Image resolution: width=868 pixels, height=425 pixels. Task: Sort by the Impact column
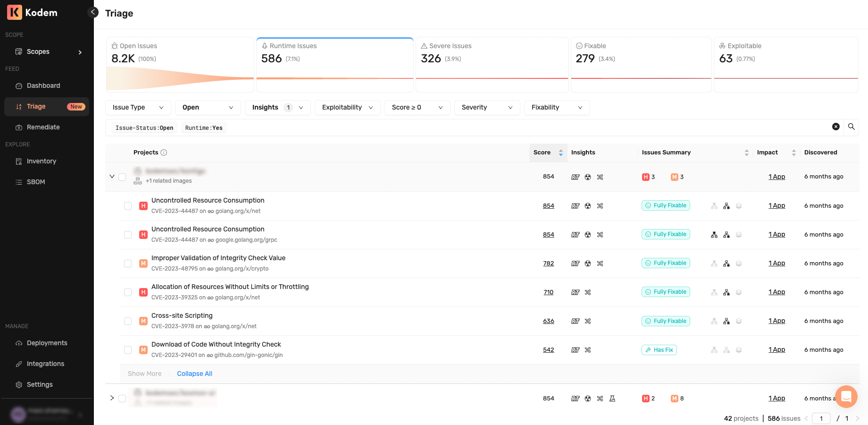(794, 153)
